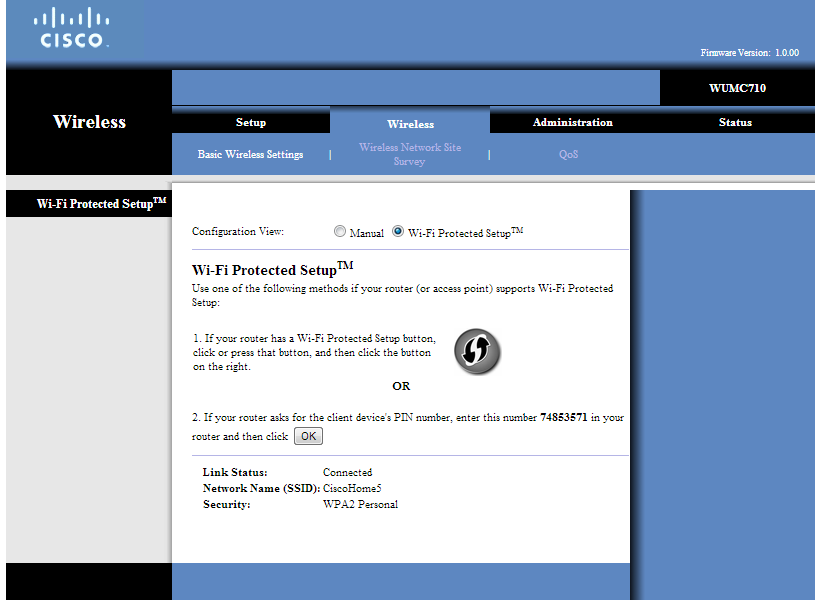Click the Firmware Version 1.0.00 text
Screen dimensions: 825x605
749,53
